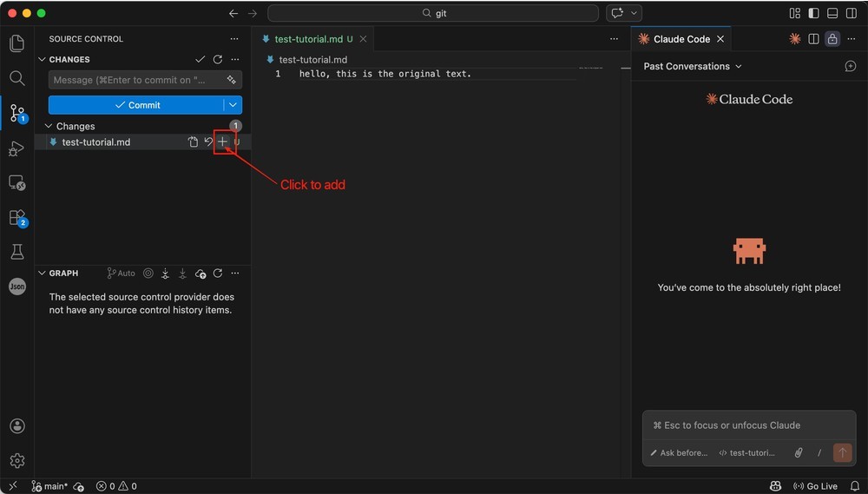Open More Actions in Graph header
868x494 pixels.
coord(235,273)
